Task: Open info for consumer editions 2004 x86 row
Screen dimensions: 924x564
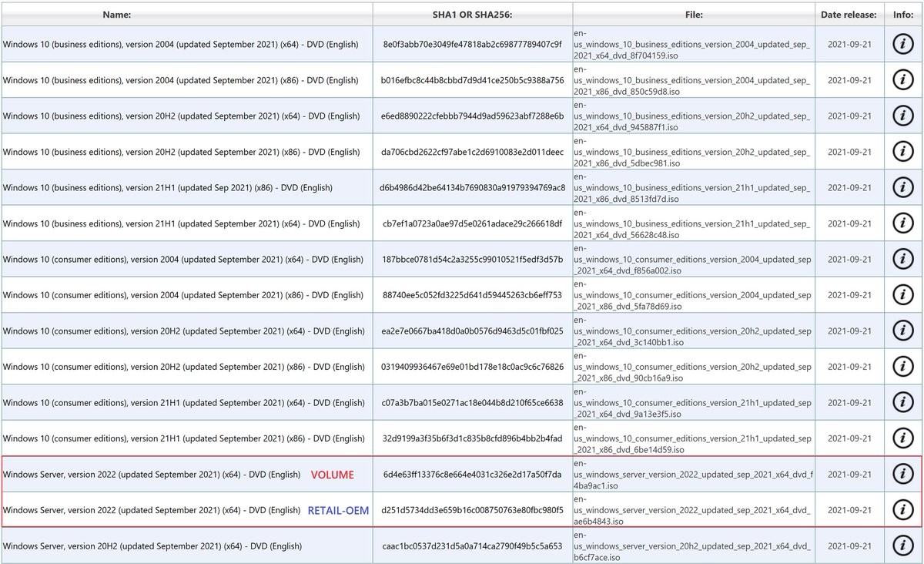Action: [902, 295]
